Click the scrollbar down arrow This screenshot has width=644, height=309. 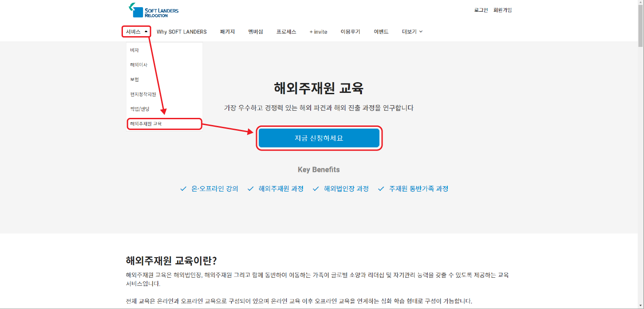pyautogui.click(x=641, y=306)
